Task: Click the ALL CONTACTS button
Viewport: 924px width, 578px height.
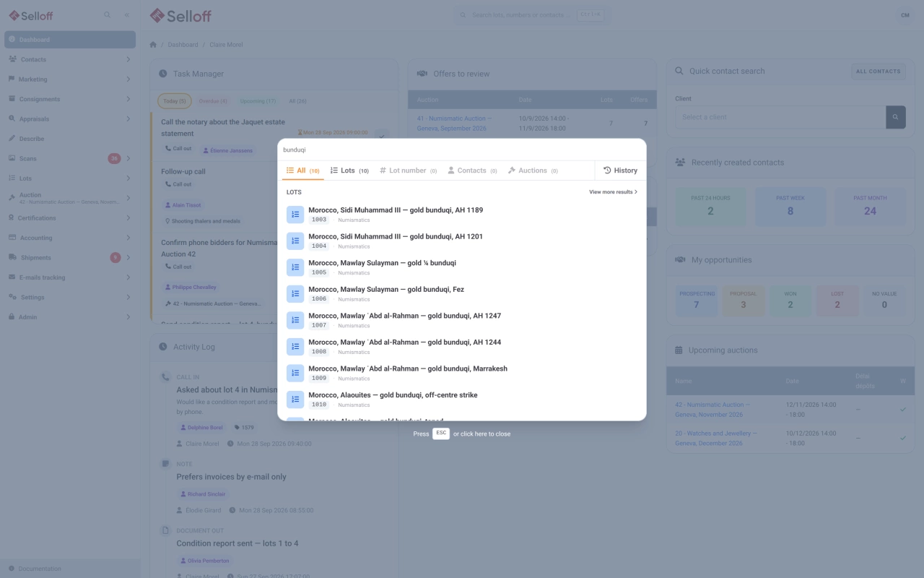Action: point(879,72)
